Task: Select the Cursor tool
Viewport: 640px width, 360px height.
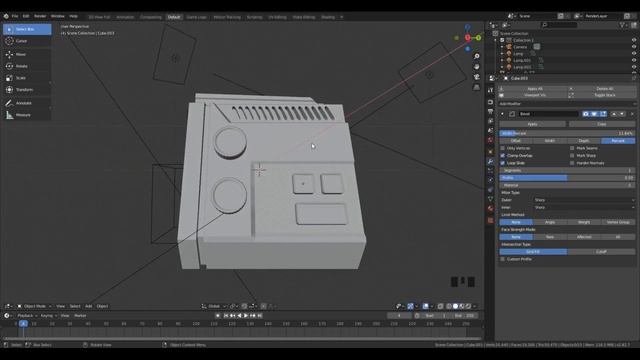Action: (27, 41)
